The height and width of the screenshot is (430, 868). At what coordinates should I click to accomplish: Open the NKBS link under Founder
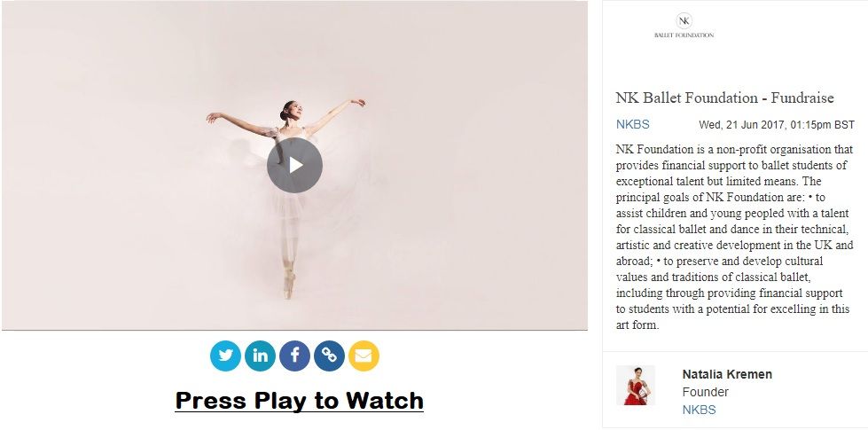click(700, 410)
